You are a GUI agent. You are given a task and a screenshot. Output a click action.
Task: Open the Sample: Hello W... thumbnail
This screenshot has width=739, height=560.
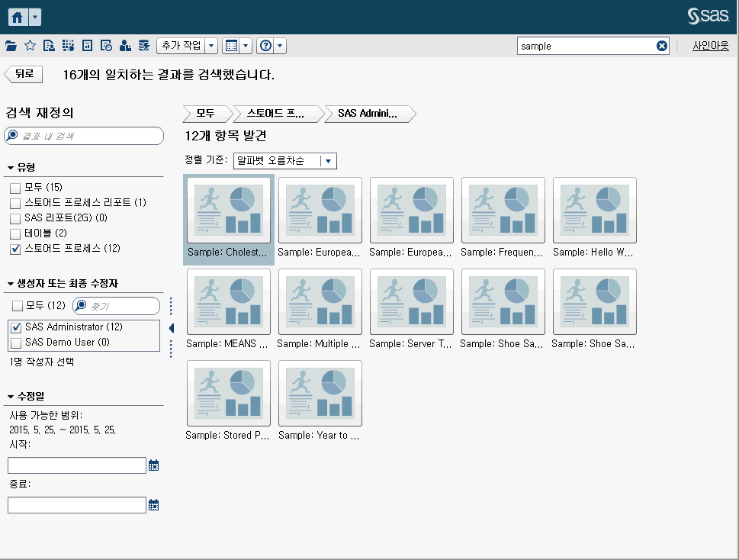point(594,211)
